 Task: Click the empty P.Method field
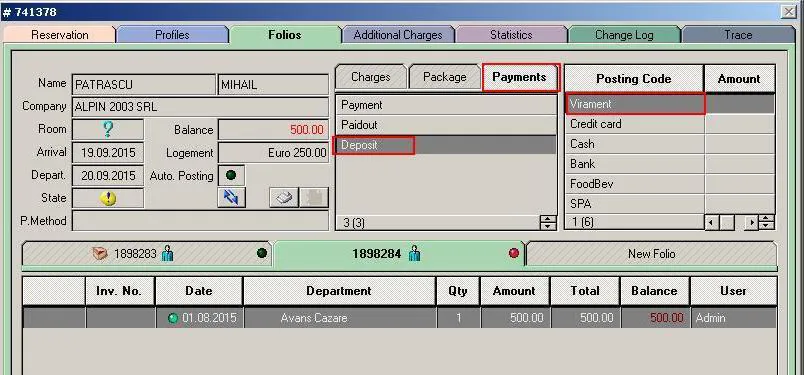point(200,221)
